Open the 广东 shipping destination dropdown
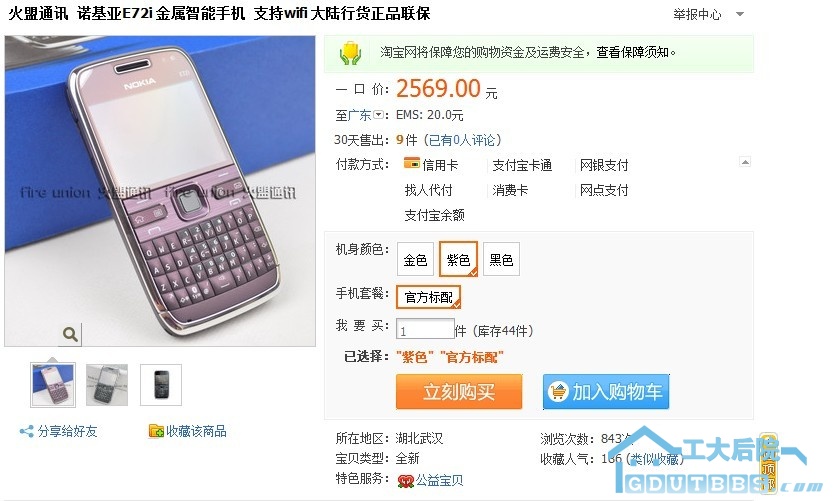 click(x=378, y=114)
